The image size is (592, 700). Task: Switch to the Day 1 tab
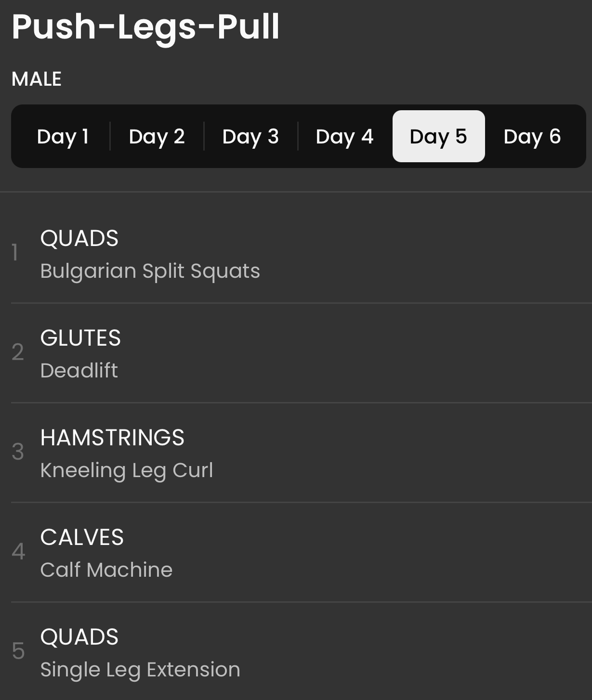(x=63, y=136)
